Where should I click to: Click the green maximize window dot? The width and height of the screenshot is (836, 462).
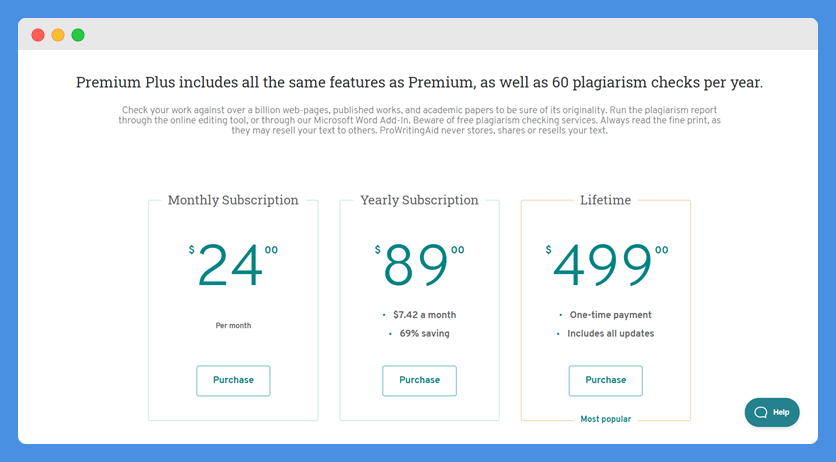(x=78, y=35)
